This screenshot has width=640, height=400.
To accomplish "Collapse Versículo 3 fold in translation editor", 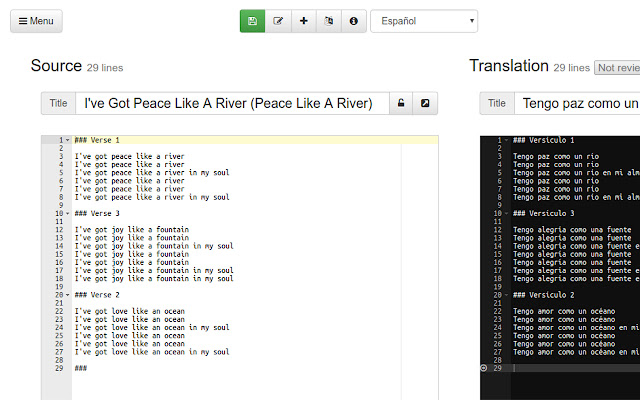I will tap(507, 214).
